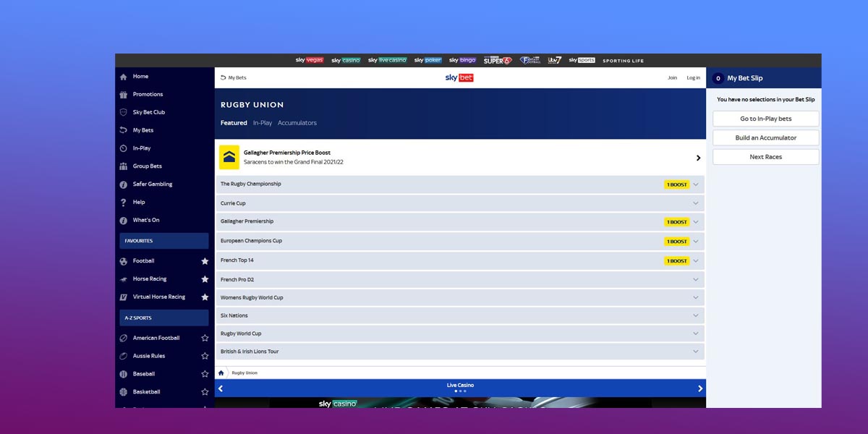Image resolution: width=868 pixels, height=434 pixels.
Task: Select the Group Bets people icon
Action: pos(124,166)
